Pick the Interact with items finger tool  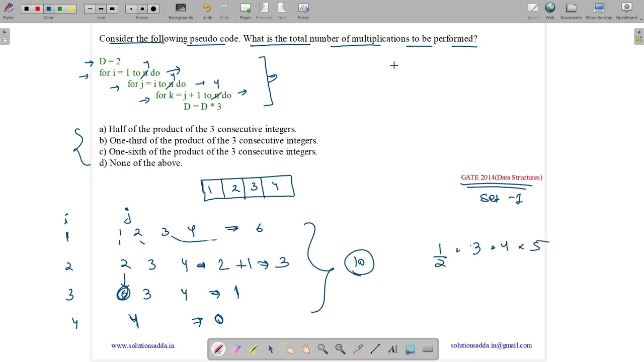click(x=288, y=349)
